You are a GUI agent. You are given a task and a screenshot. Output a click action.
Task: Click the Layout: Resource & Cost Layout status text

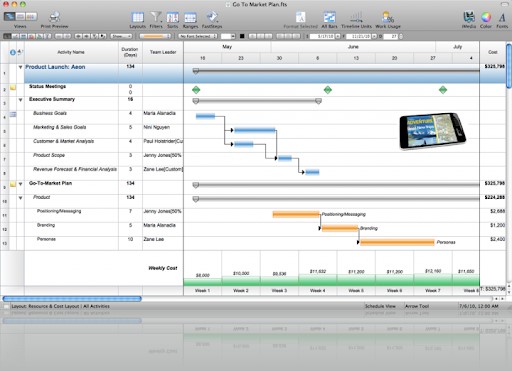click(x=60, y=306)
